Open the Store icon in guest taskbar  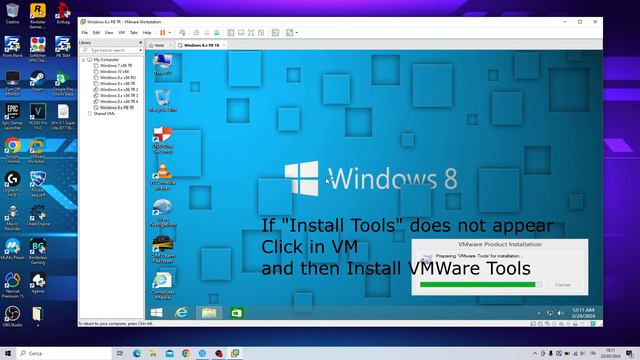(236, 313)
